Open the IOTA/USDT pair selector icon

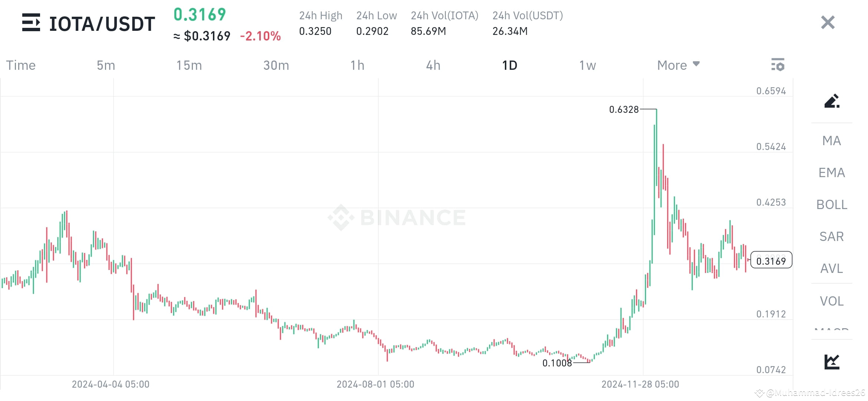point(32,23)
